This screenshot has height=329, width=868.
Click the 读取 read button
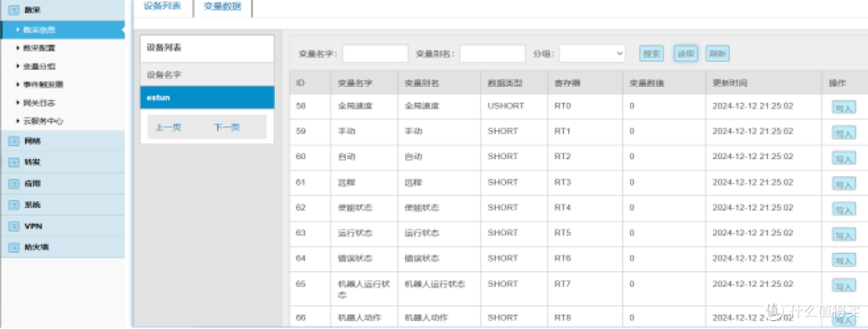[686, 54]
